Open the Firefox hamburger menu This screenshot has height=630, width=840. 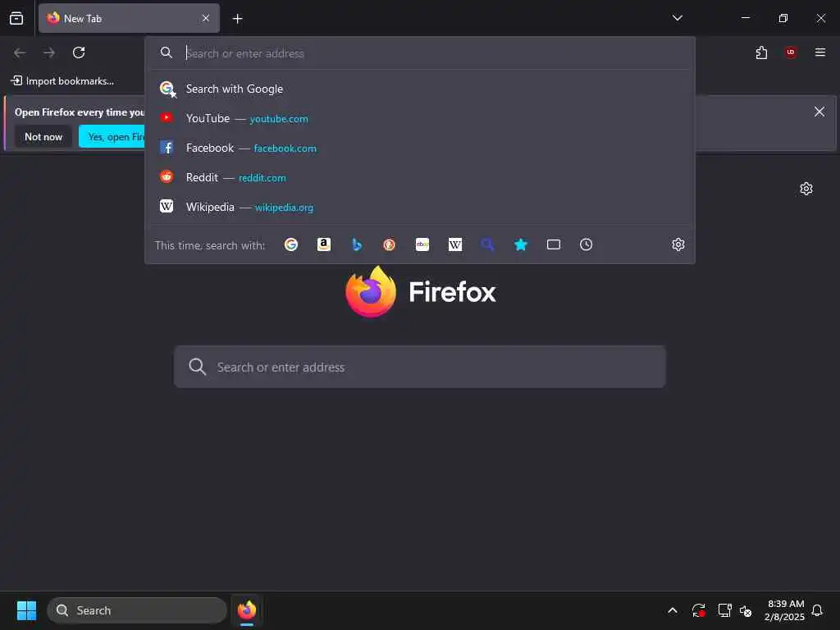820,52
